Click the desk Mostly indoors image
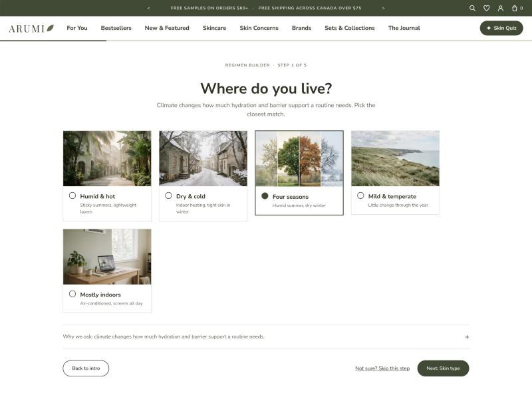 (x=107, y=257)
